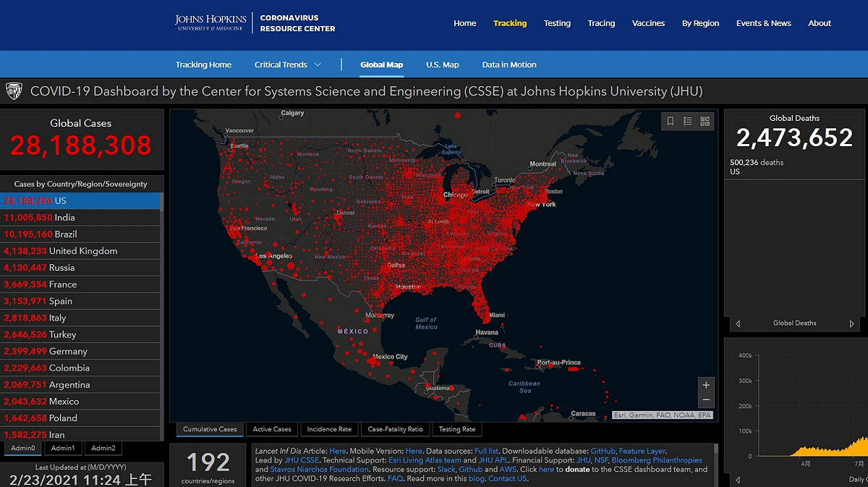
Task: Show the map legend list icon
Action: 688,121
